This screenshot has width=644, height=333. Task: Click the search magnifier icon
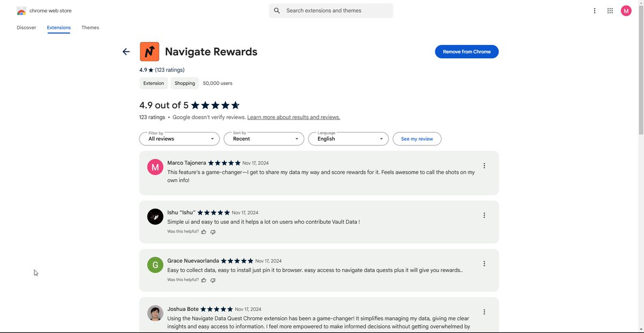coord(276,10)
